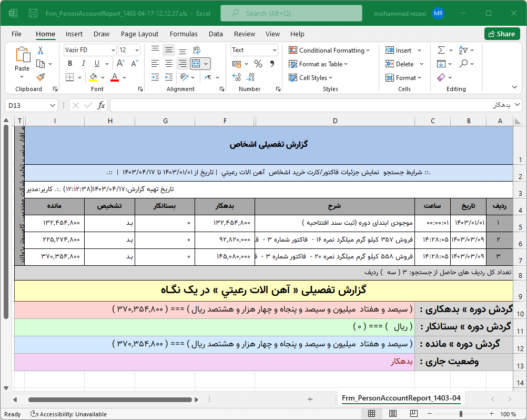The width and height of the screenshot is (527, 420).
Task: Click Increase Indent icon
Action: [x=169, y=77]
